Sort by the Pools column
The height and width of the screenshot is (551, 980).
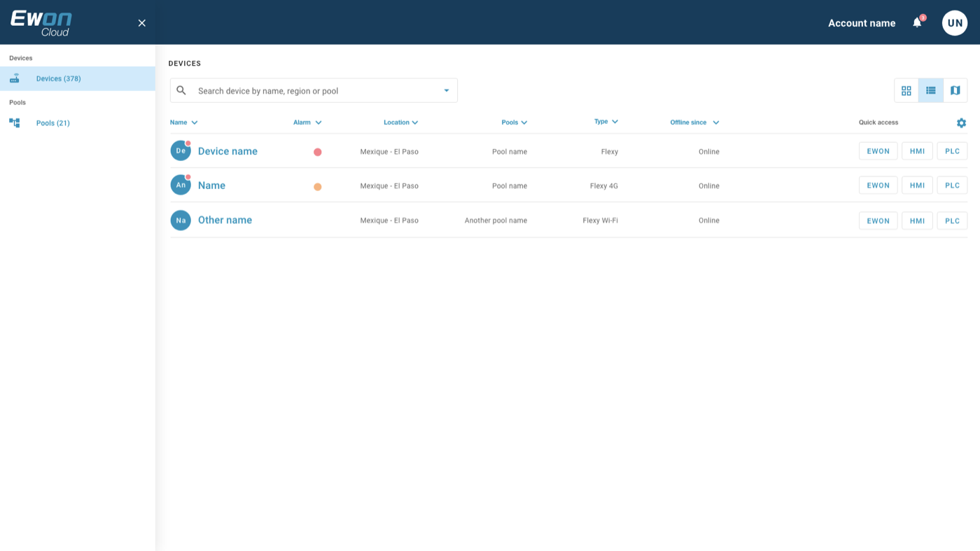(x=514, y=123)
